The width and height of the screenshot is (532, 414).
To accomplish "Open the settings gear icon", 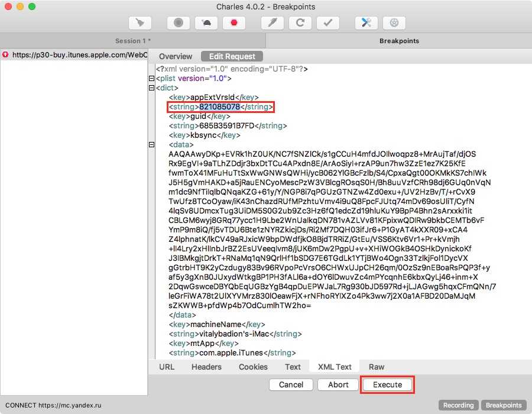I will [394, 23].
